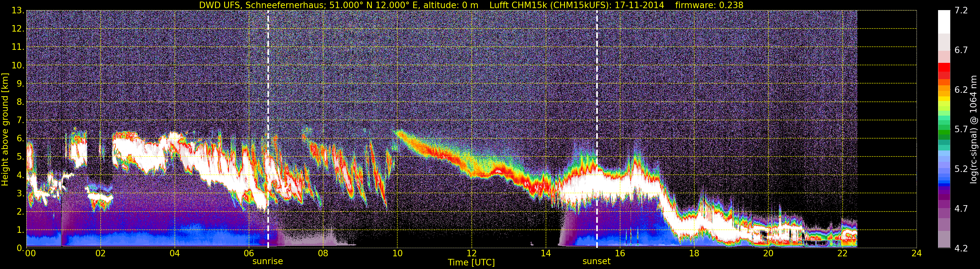Screen dimensions: 980x269
Task: Click time axis tick '24'
Action: click(917, 254)
